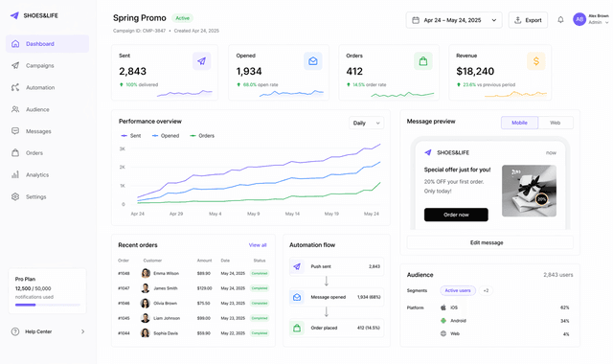Open Audience people icon in sidebar

coord(15,109)
